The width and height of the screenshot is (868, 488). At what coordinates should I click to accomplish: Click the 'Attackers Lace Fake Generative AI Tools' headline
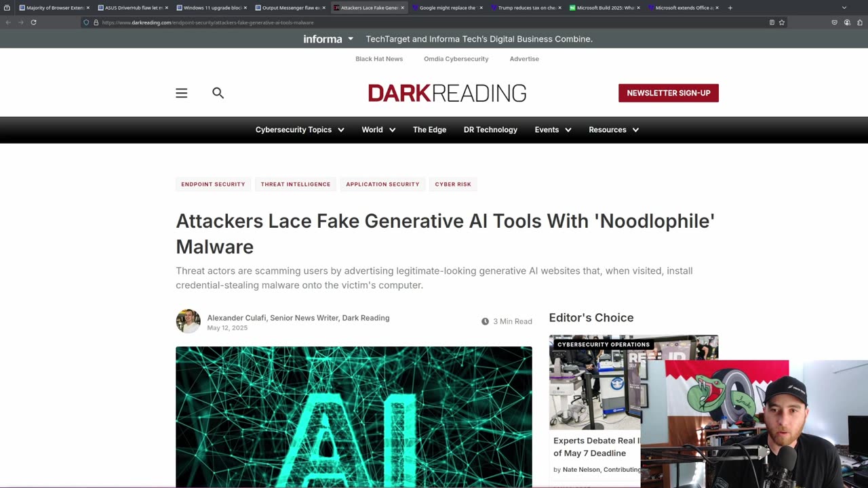(x=446, y=234)
